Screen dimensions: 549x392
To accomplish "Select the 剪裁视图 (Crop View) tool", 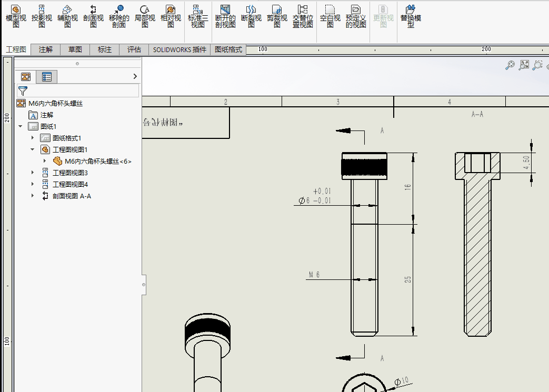I will (x=277, y=16).
